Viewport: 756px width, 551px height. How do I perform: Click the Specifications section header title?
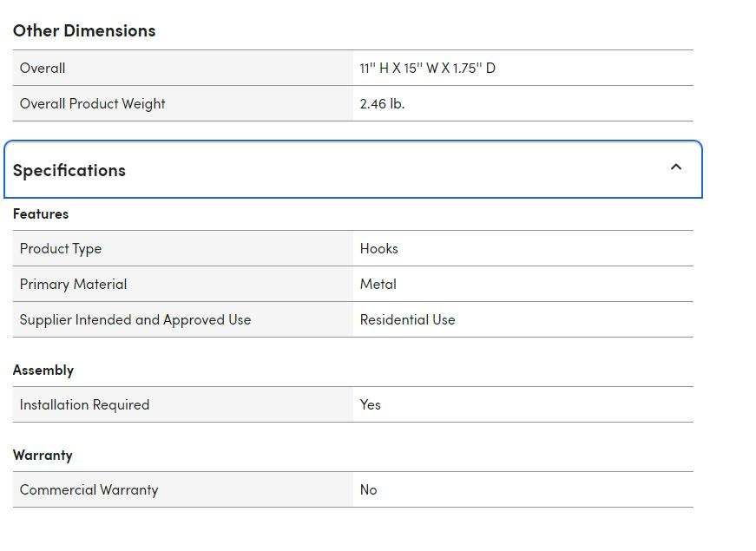[69, 170]
